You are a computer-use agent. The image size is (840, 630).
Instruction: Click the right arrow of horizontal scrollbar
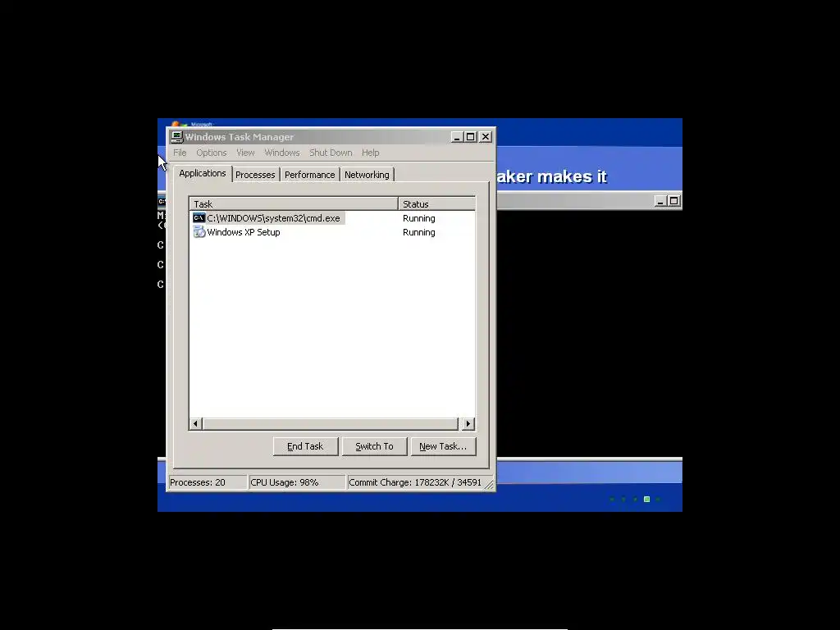[468, 424]
